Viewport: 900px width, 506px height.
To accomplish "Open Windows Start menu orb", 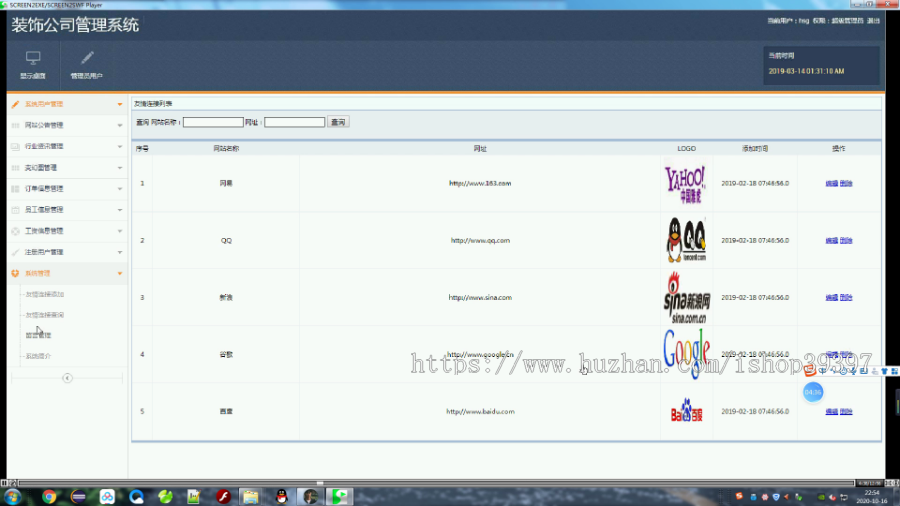I will click(x=12, y=496).
